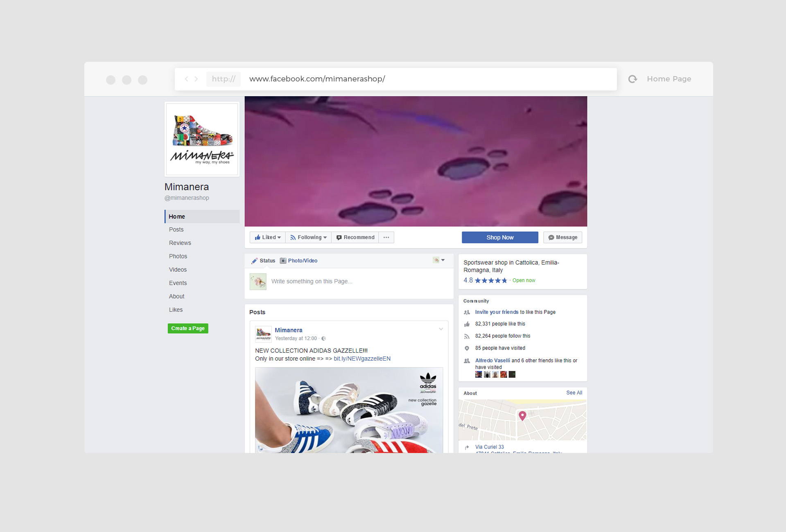786x532 pixels.
Task: Click the @mimanerashop username text
Action: click(x=187, y=198)
